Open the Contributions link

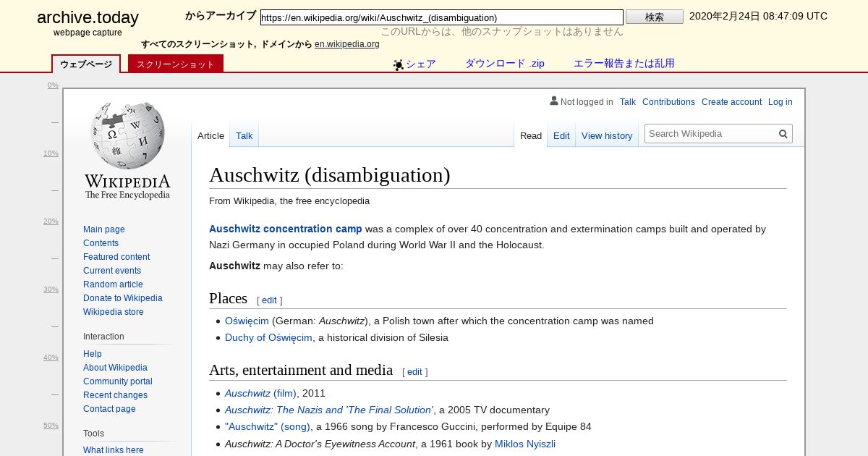click(x=668, y=102)
